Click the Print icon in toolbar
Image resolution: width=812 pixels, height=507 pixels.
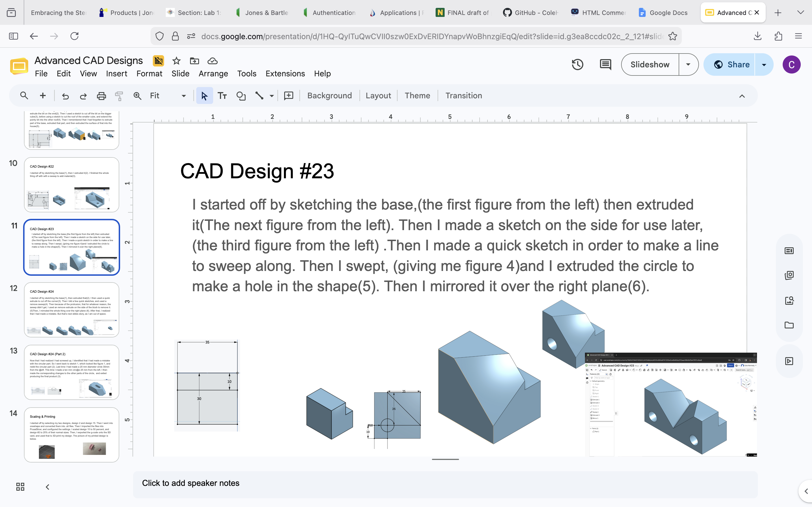101,96
